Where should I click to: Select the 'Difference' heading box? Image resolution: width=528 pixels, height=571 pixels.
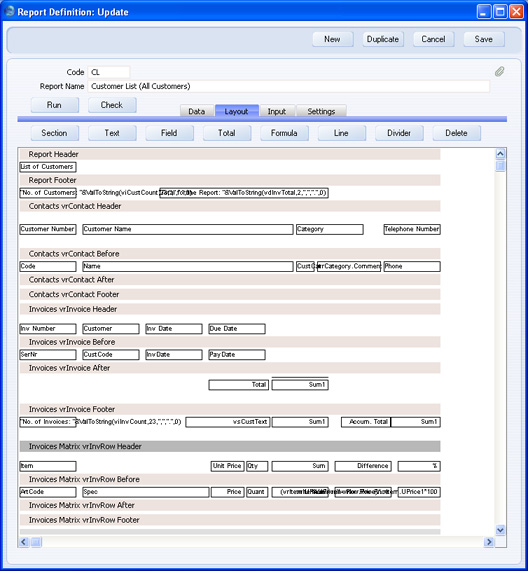(363, 466)
